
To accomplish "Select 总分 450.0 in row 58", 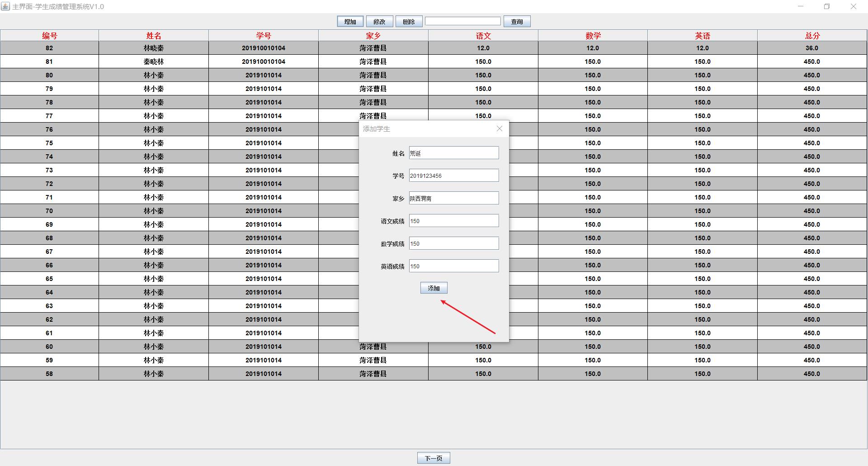I will [x=812, y=374].
